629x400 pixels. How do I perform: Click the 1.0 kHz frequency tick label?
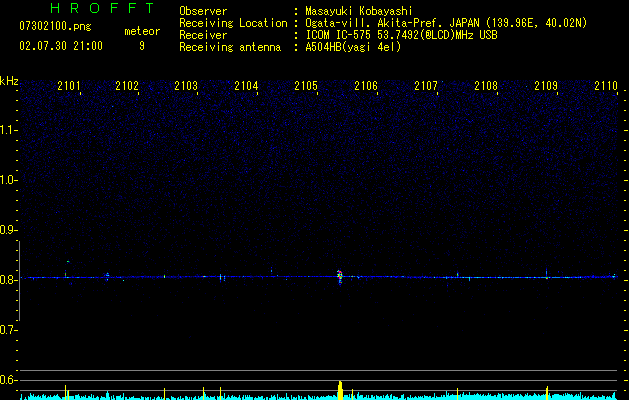8,180
